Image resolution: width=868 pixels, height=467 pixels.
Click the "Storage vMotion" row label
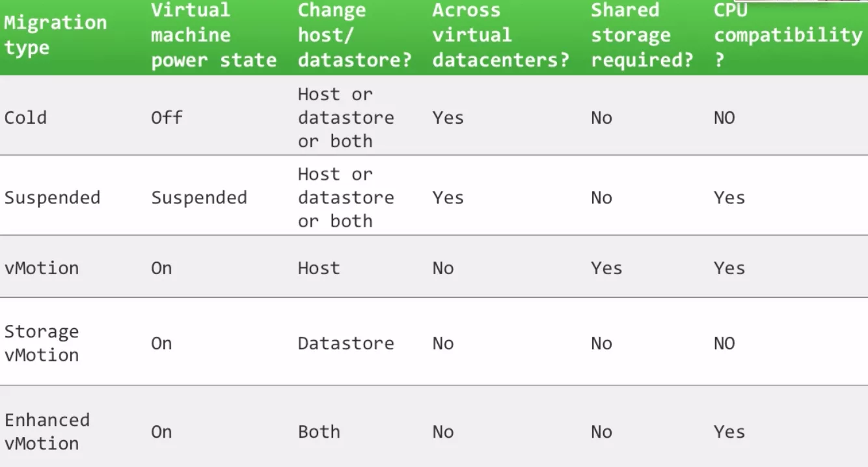click(x=42, y=343)
